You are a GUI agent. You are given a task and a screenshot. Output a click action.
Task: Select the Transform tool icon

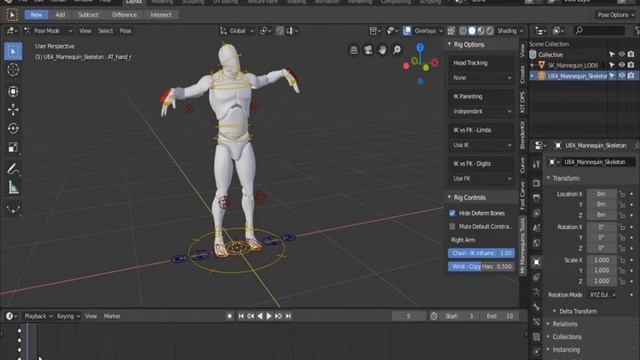click(x=13, y=91)
